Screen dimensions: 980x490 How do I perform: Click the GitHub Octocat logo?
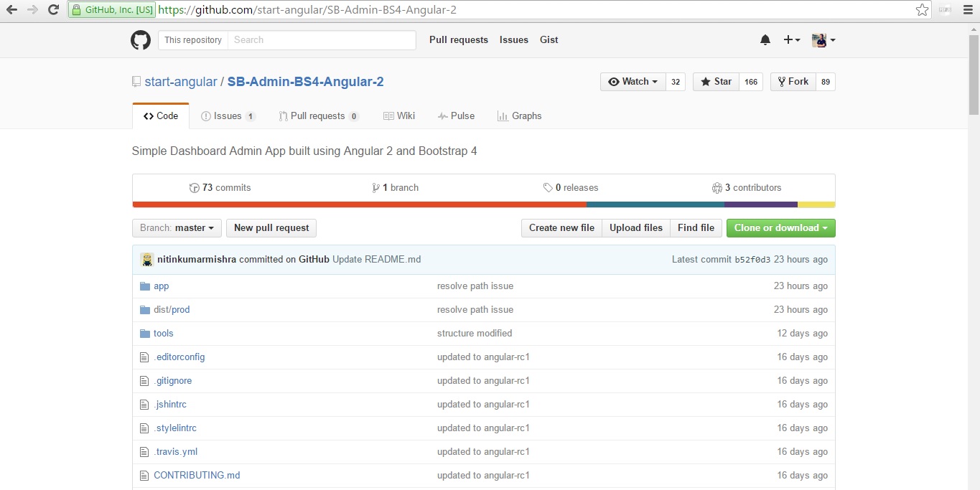(141, 40)
